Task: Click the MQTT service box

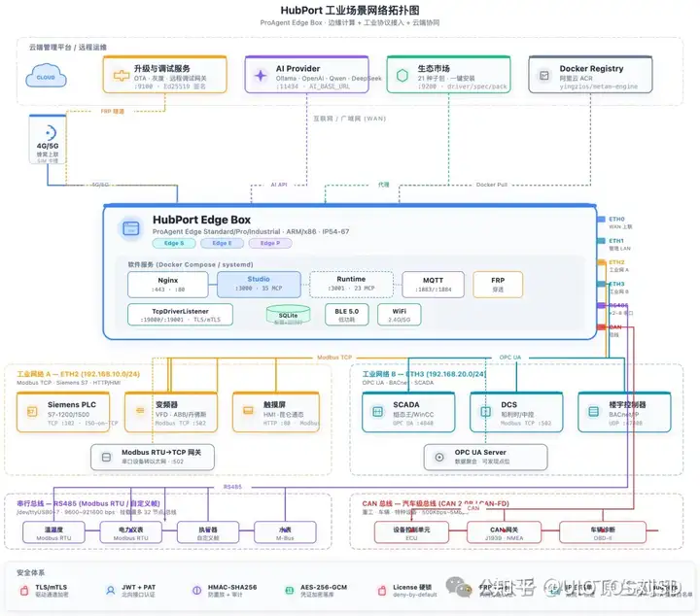Action: (433, 284)
